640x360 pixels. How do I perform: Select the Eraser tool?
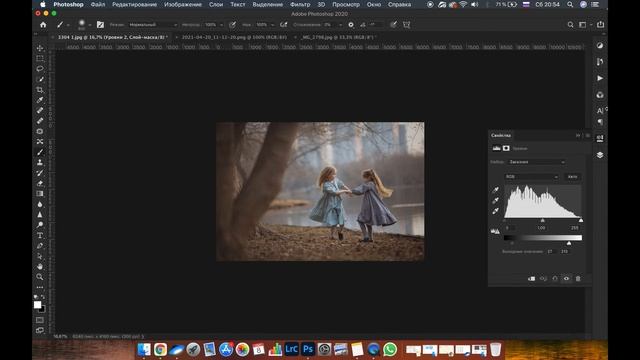(x=40, y=183)
